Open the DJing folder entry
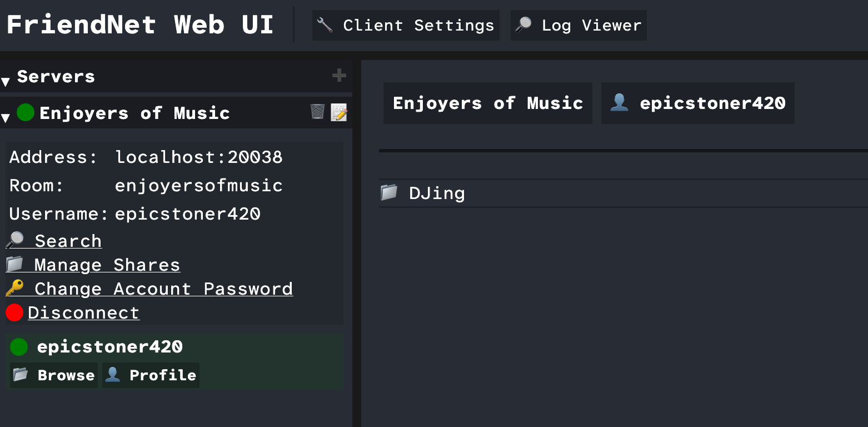Viewport: 868px width, 427px height. coord(437,193)
